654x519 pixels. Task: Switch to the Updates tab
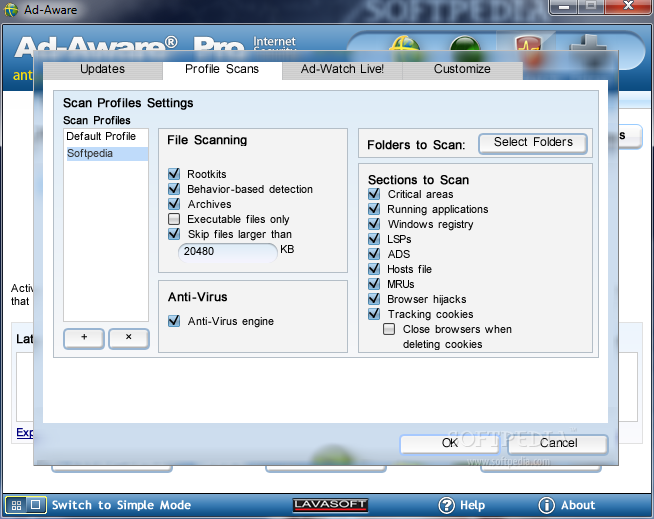pyautogui.click(x=103, y=70)
